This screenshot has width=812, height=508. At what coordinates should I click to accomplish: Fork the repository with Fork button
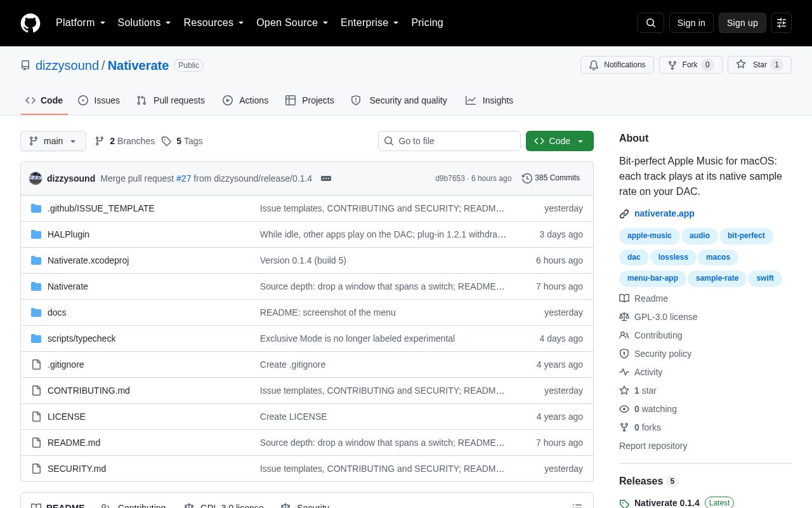point(691,65)
